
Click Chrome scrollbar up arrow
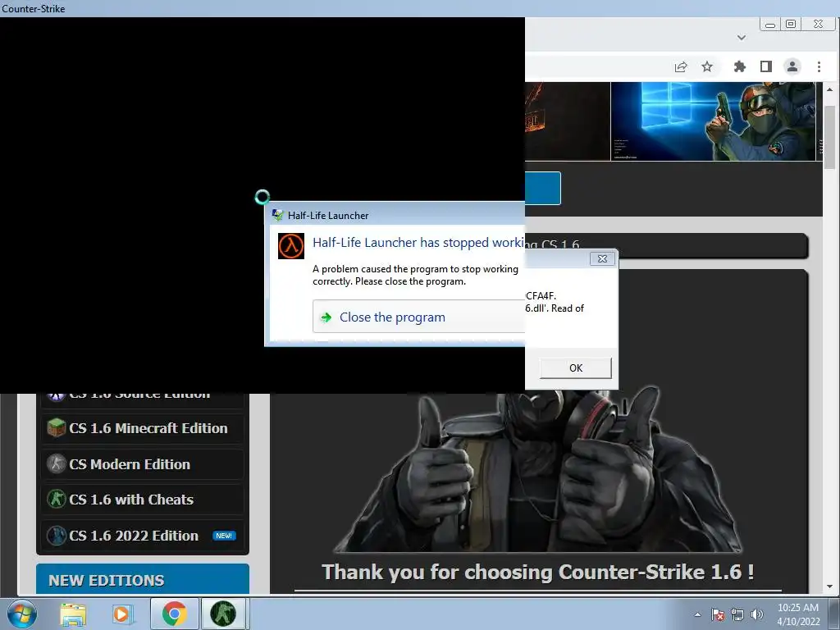click(x=830, y=89)
